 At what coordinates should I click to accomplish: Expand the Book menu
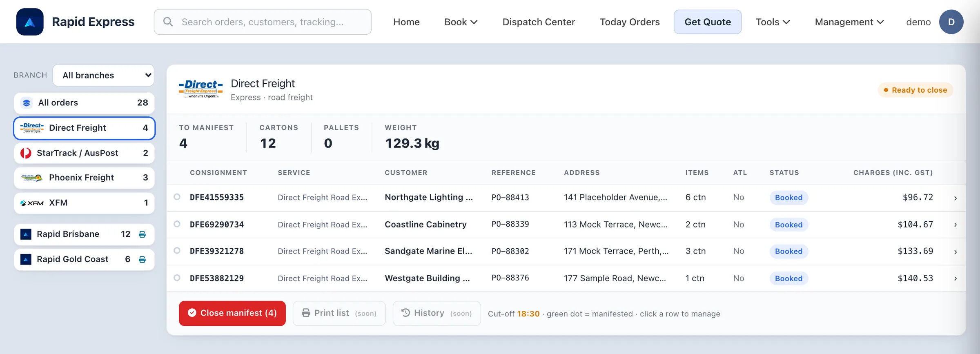pyautogui.click(x=461, y=22)
